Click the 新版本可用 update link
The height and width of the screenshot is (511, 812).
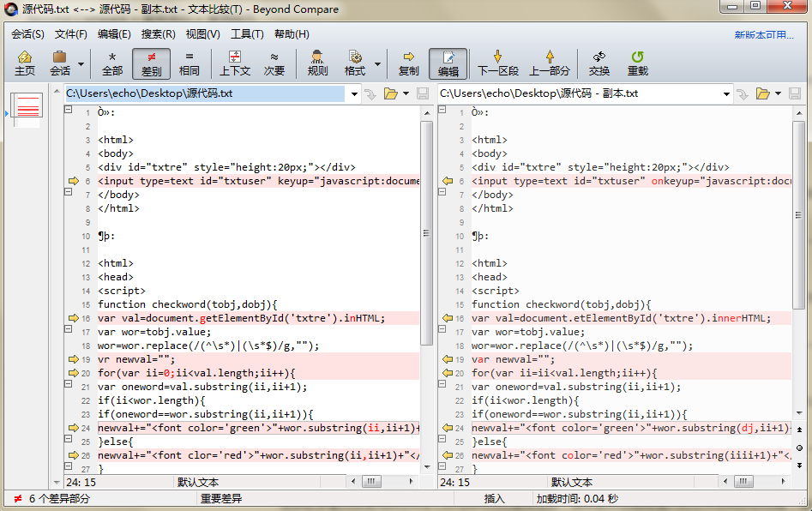pyautogui.click(x=763, y=33)
